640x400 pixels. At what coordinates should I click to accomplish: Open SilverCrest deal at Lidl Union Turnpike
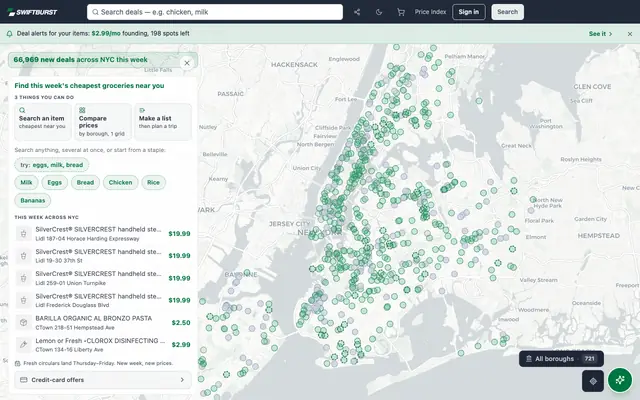click(x=103, y=278)
